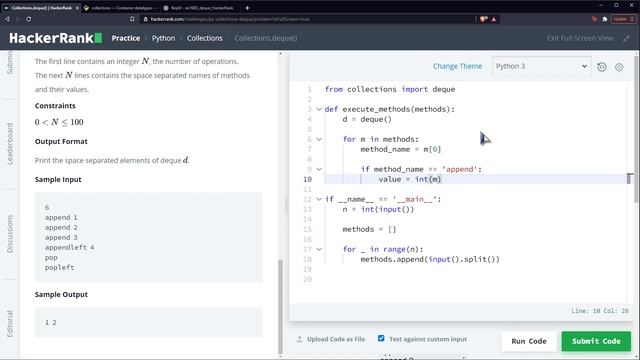Click the 'Output Format' heading
This screenshot has width=640, height=360.
coord(61,141)
